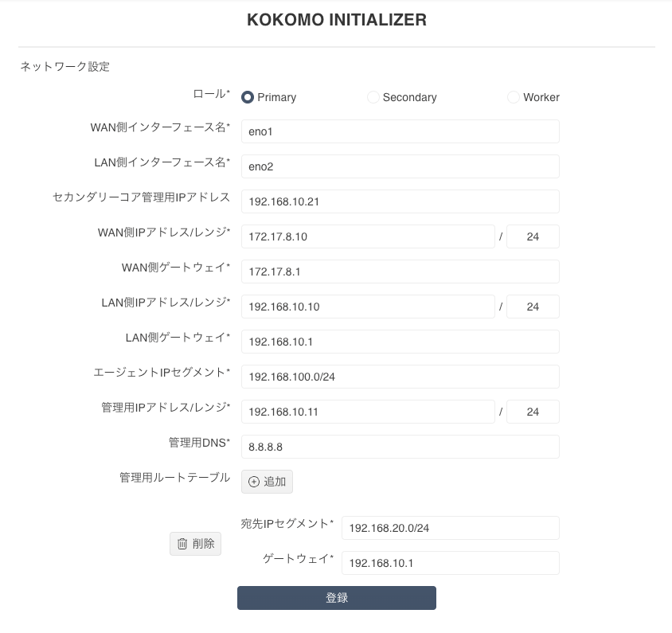Select the Primary role radio button

pyautogui.click(x=248, y=97)
